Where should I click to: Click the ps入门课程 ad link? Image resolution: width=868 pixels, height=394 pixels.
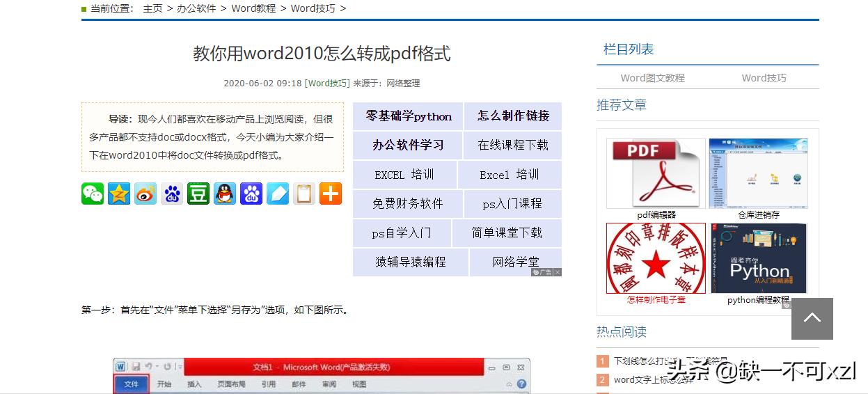click(512, 204)
